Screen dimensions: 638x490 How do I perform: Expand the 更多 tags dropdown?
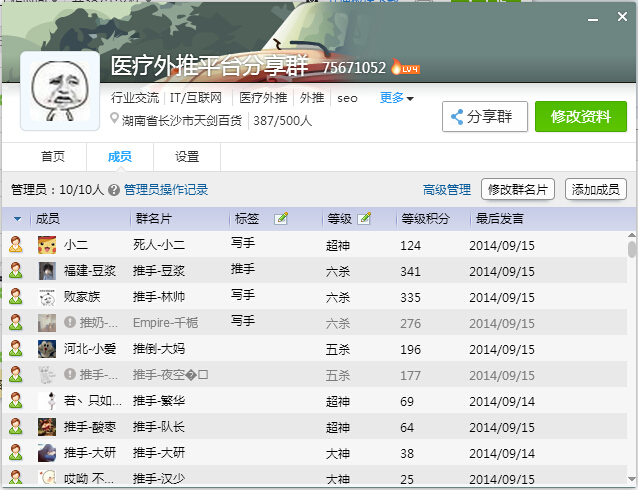[x=396, y=98]
